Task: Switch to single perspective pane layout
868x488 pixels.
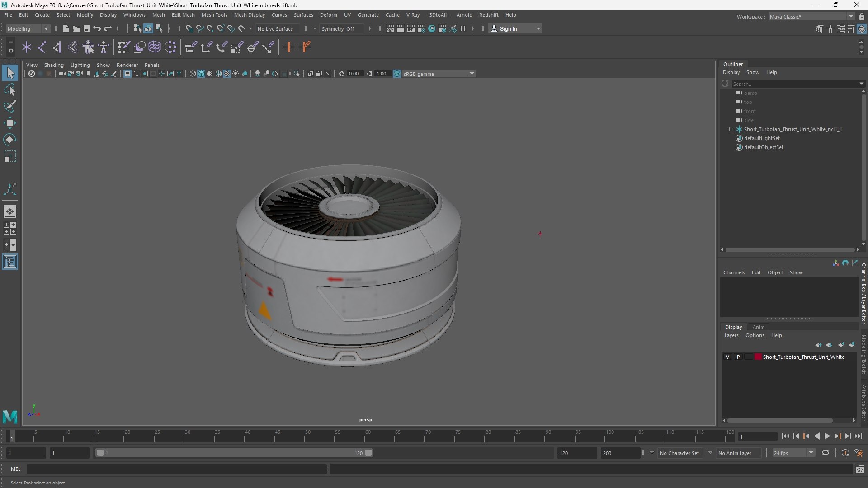Action: 10,211
